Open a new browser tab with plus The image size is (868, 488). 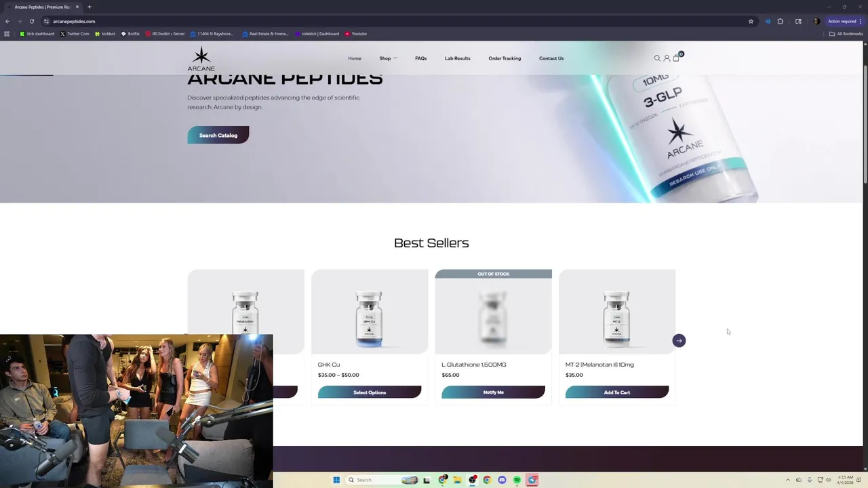tap(89, 7)
